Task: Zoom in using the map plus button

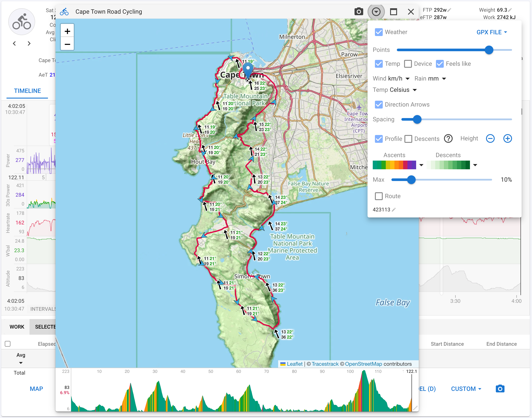Action: click(67, 31)
